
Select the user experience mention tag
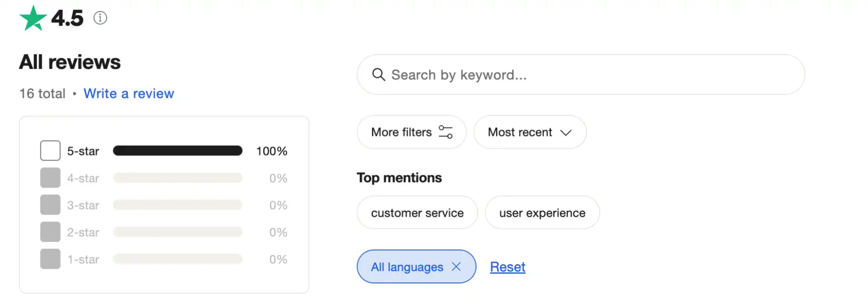point(542,213)
